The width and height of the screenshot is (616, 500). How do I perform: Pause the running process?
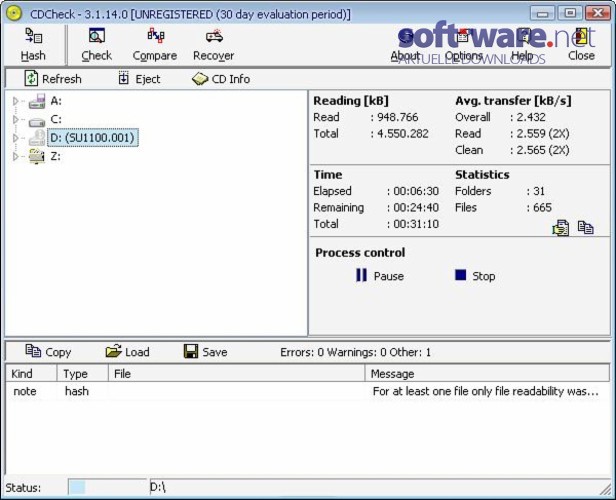pyautogui.click(x=380, y=276)
